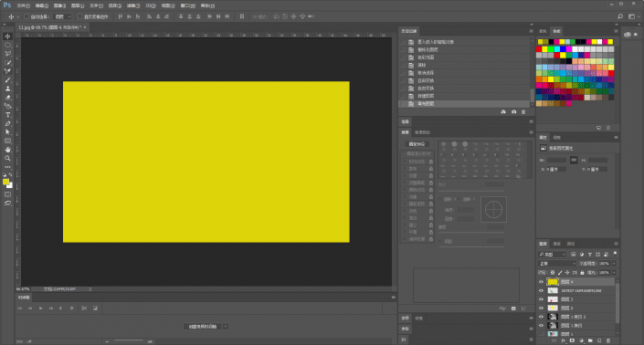Switch to the 11.jpg document tab
The height and width of the screenshot is (345, 644).
pos(50,27)
